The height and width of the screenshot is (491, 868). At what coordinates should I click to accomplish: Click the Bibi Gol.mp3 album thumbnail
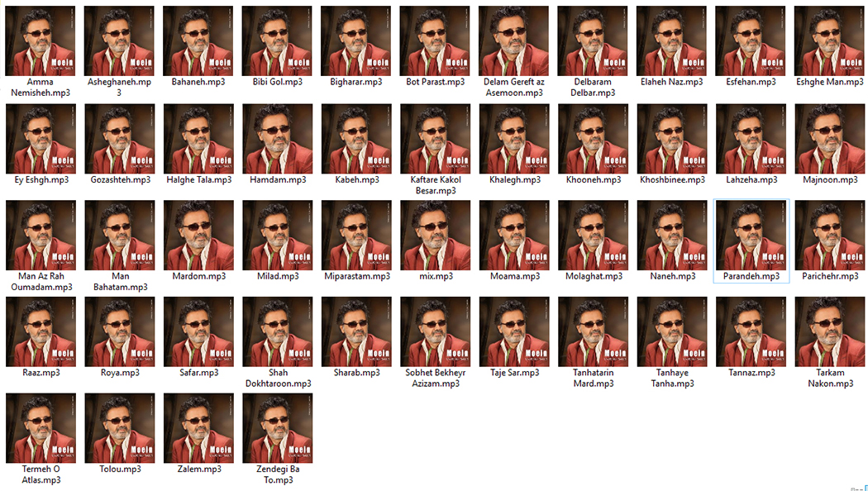click(277, 41)
